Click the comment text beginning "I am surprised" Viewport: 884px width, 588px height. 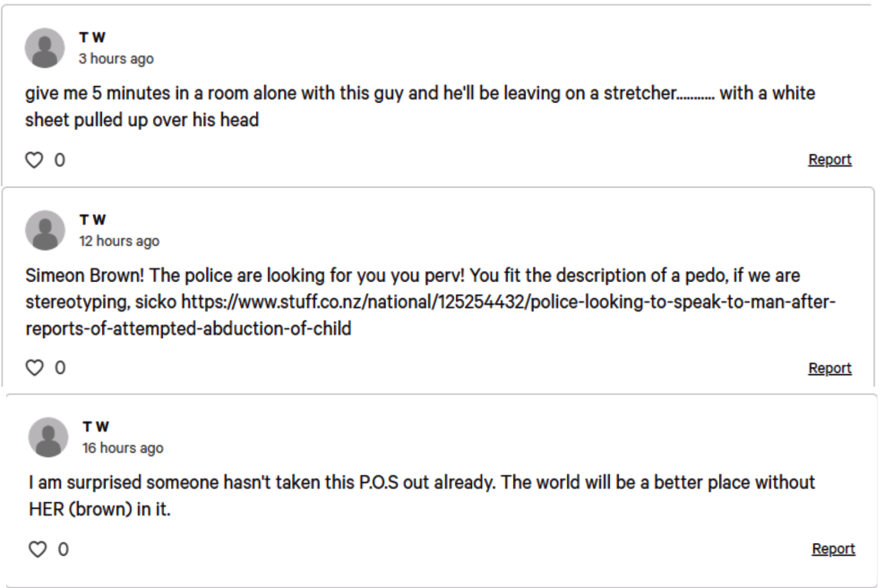(x=421, y=483)
